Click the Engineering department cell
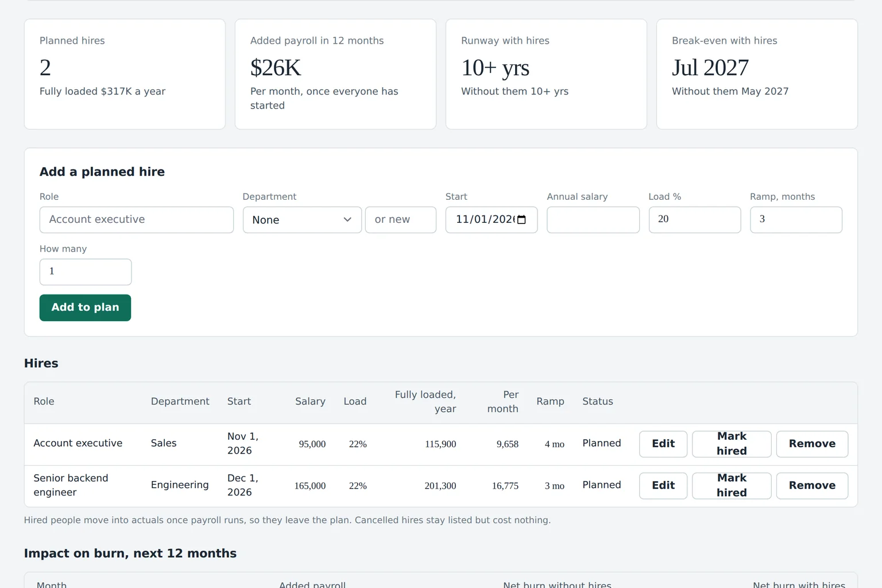Viewport: 882px width, 588px height. coord(180,485)
